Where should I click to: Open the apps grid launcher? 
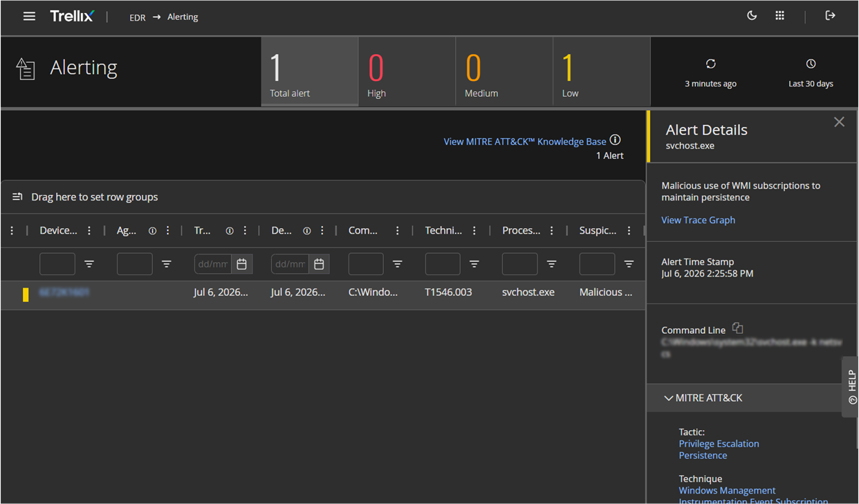click(780, 16)
